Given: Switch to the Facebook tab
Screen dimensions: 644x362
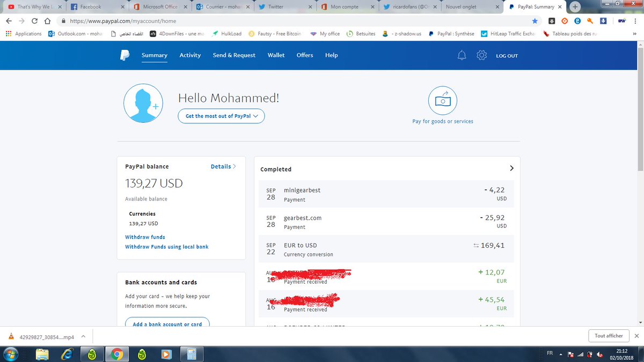Looking at the screenshot, I should tap(97, 7).
